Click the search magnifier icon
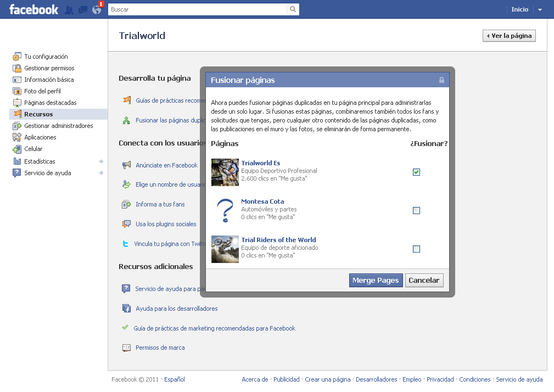 coord(293,9)
